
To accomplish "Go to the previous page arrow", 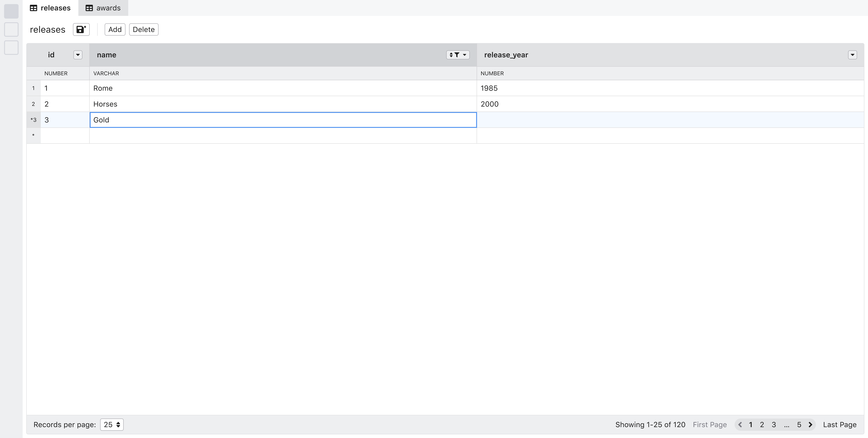I will (x=740, y=425).
